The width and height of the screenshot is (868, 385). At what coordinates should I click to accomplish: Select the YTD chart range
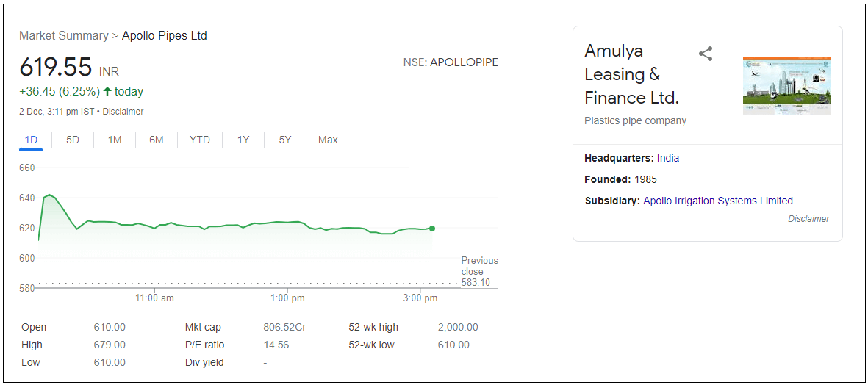point(200,140)
